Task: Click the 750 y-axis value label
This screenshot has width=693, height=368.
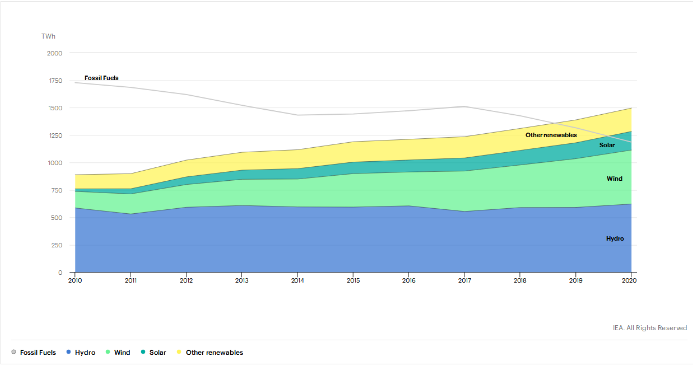Action: pyautogui.click(x=56, y=190)
